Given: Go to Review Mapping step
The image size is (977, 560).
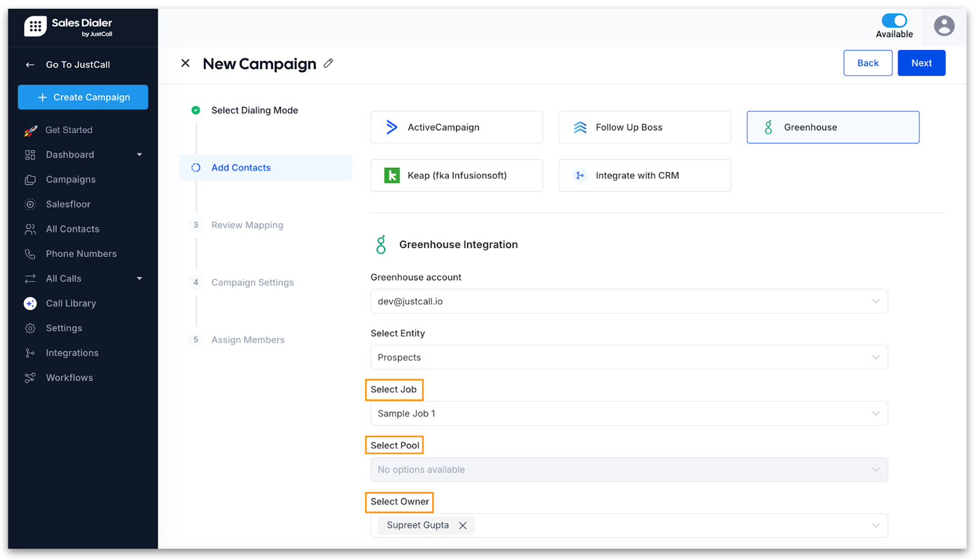Looking at the screenshot, I should 247,225.
